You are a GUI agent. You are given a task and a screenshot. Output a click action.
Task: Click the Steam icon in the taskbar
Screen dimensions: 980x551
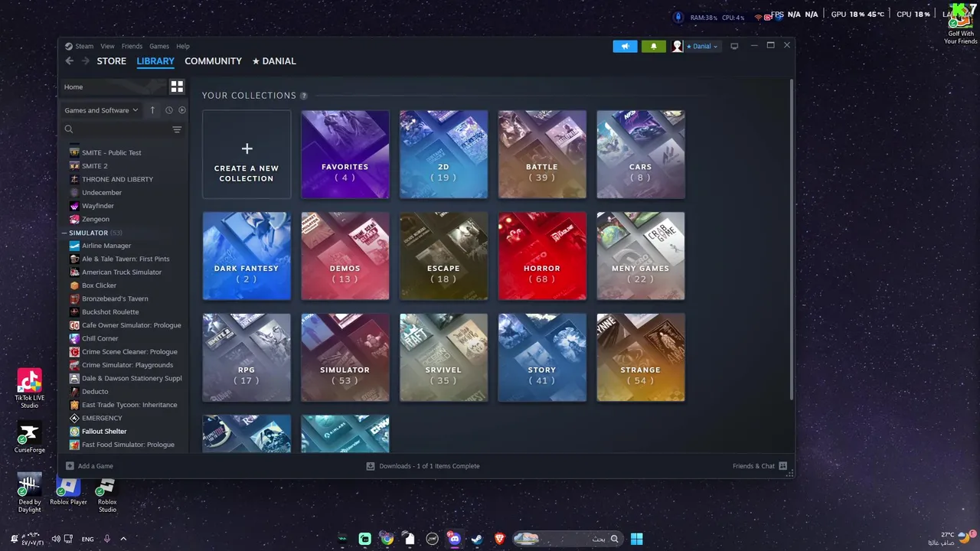coord(477,539)
